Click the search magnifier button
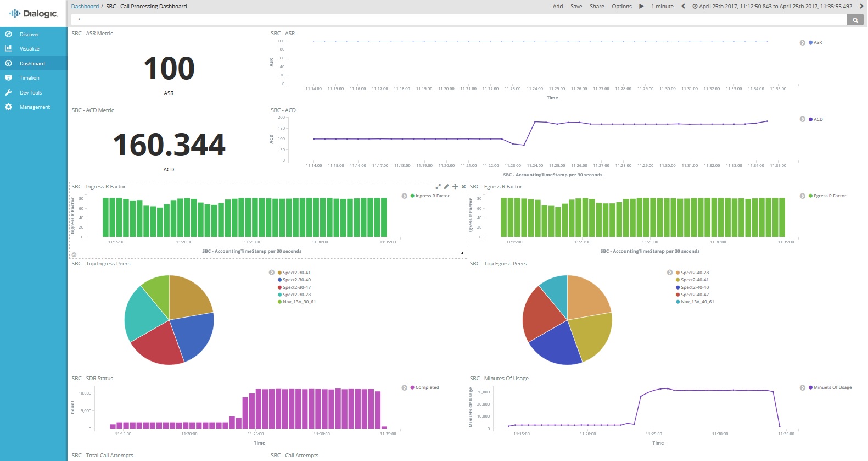868x461 pixels. pyautogui.click(x=855, y=20)
